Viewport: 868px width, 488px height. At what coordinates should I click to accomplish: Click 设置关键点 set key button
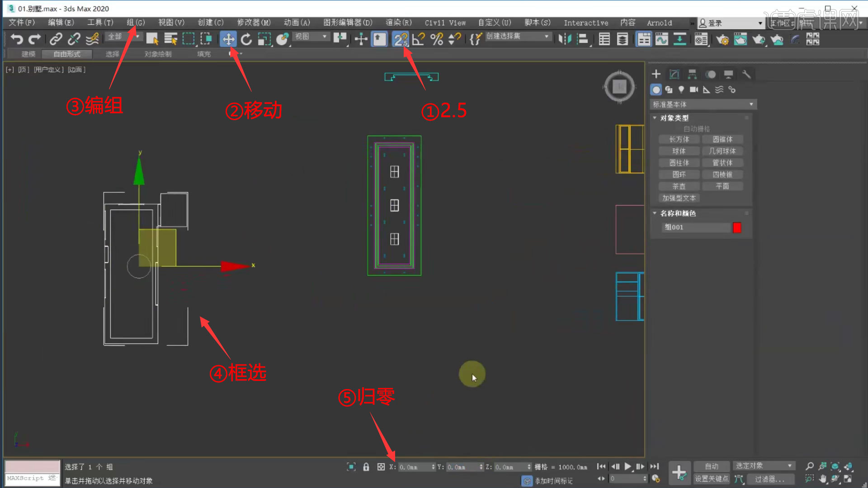click(712, 479)
